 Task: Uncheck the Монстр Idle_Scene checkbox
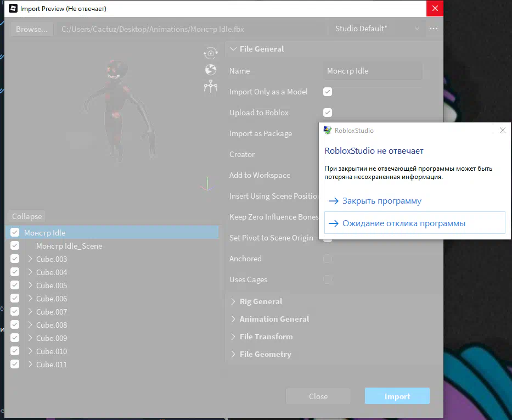[15, 245]
